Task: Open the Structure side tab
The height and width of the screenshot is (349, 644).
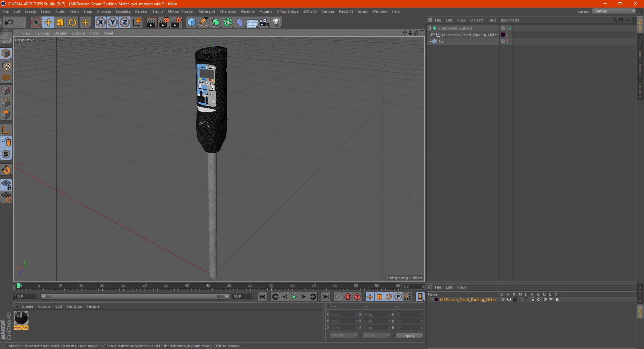Action: point(640,90)
